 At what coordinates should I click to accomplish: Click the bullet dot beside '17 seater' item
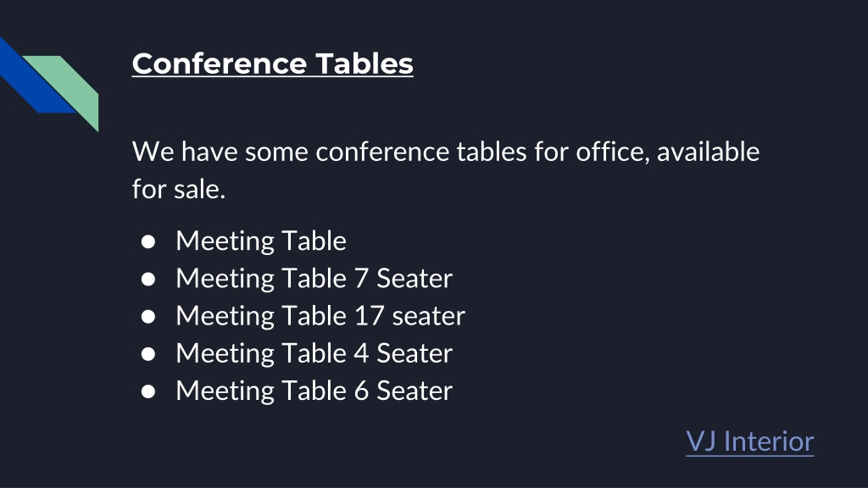pos(147,317)
